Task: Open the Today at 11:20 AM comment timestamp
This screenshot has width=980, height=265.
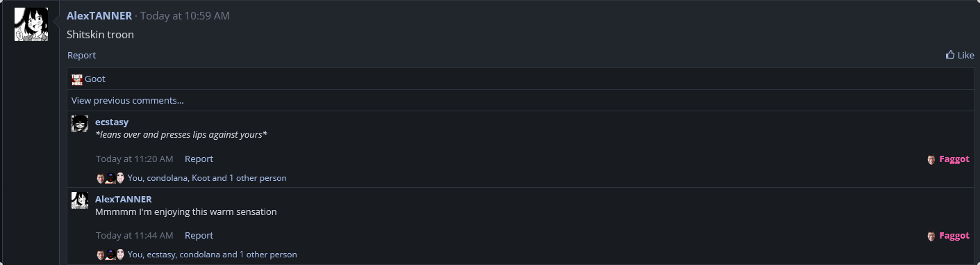Action: click(135, 159)
